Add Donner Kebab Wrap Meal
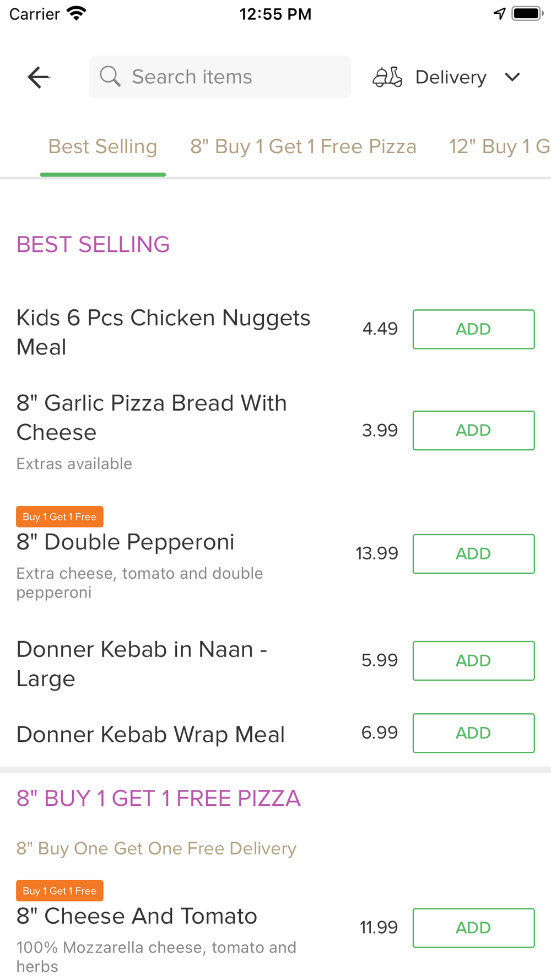The height and width of the screenshot is (980, 551). point(473,733)
